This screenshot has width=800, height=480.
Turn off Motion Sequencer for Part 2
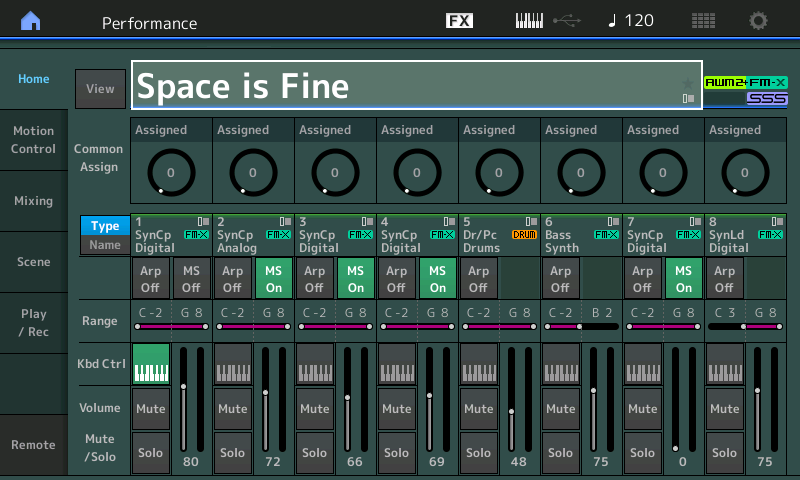[273, 278]
